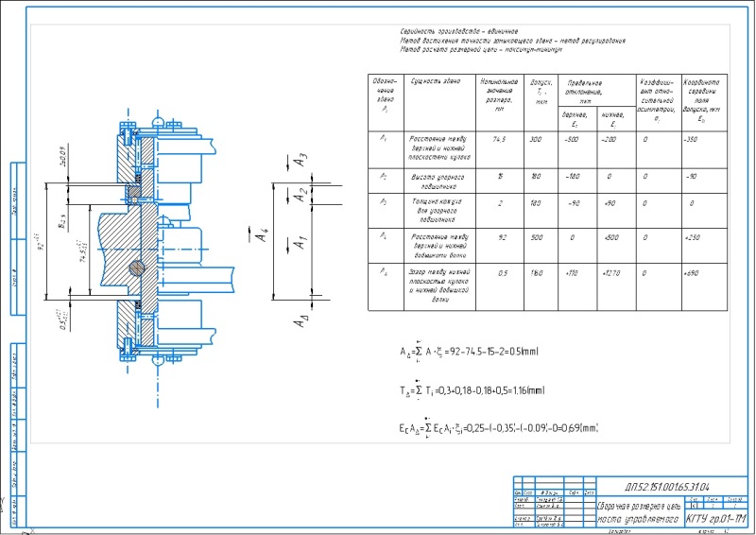Click the КГТУ гр.01-ТМ title block cell

click(x=715, y=519)
